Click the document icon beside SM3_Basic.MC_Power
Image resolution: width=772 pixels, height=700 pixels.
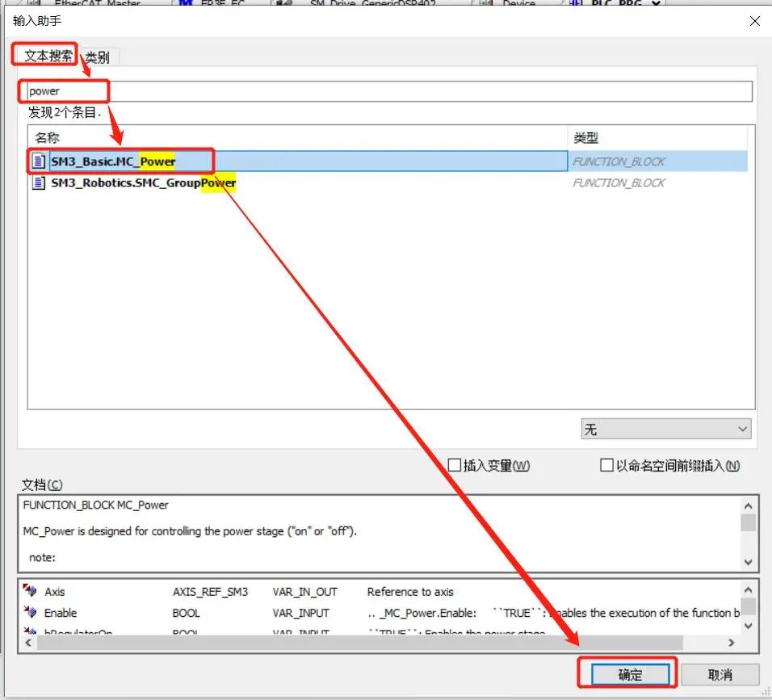39,161
